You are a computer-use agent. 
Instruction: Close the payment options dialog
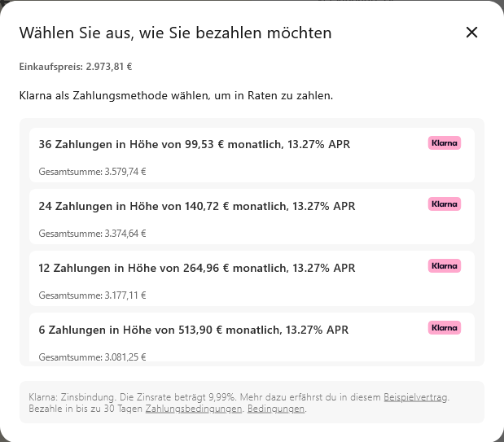[471, 33]
